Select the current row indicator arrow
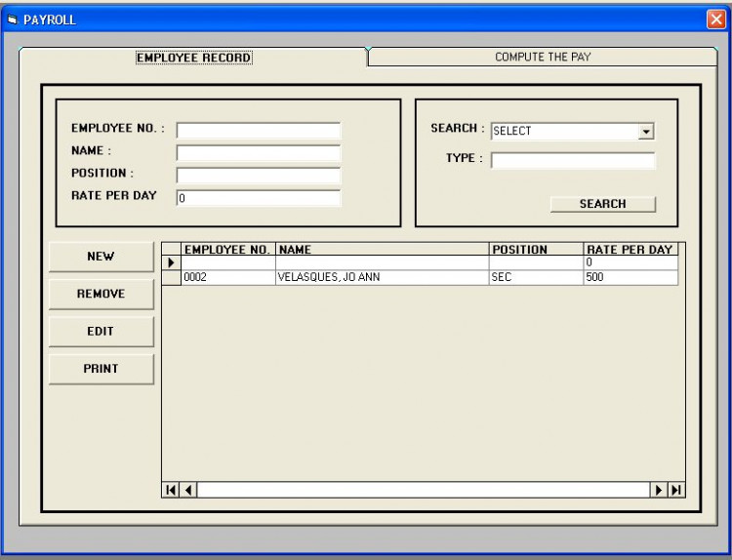This screenshot has width=732, height=560. tap(170, 262)
